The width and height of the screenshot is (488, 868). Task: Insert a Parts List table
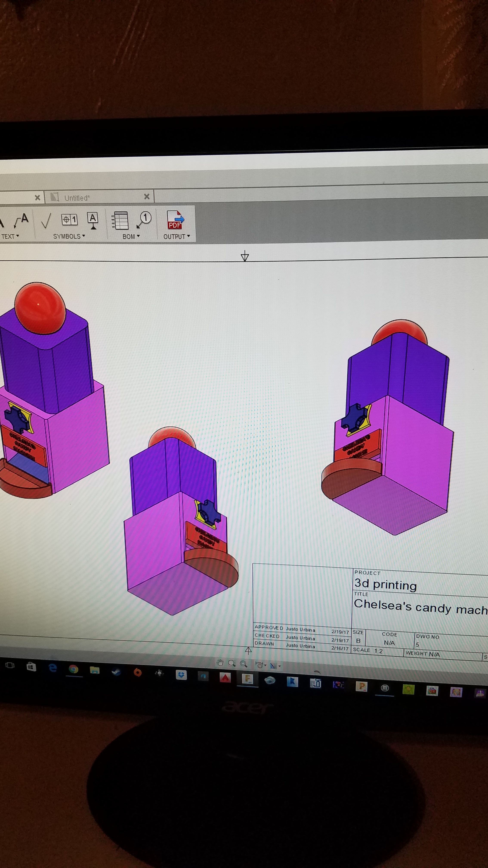pos(120,220)
